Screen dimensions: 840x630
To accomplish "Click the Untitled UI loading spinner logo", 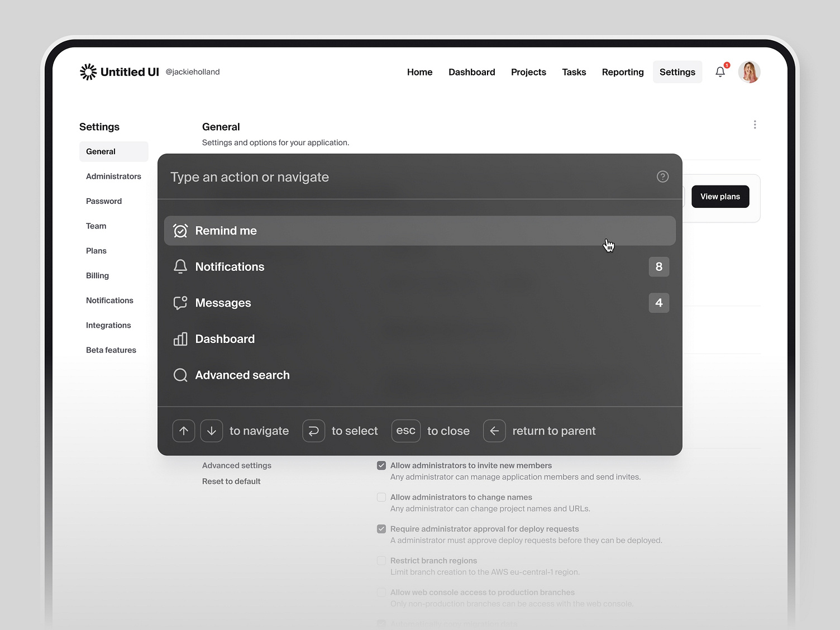I will click(88, 71).
